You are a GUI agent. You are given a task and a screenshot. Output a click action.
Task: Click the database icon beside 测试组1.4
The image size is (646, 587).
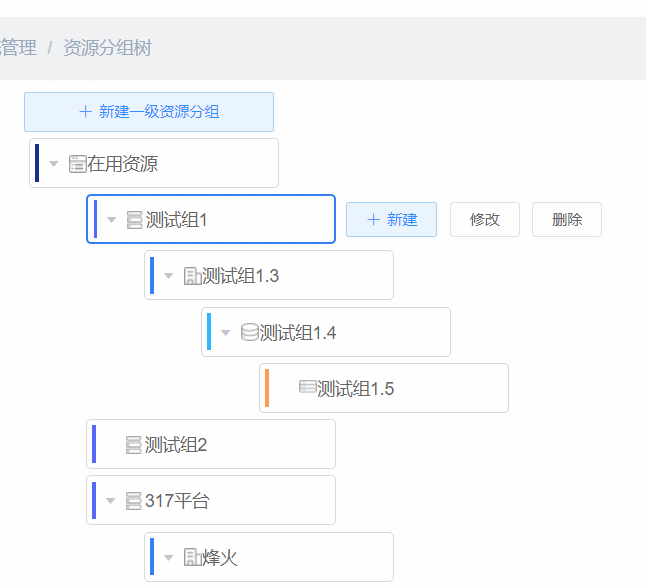[250, 332]
